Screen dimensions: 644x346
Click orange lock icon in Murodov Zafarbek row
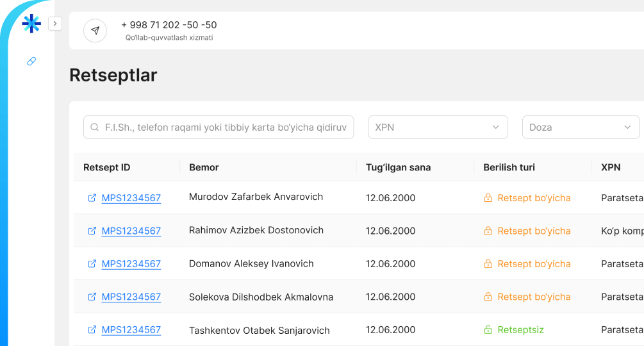click(x=488, y=198)
